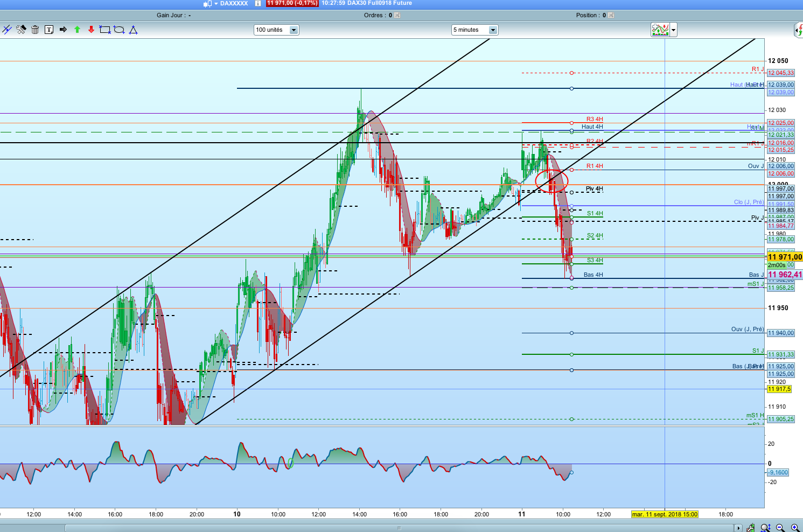
Task: Click the 11 905,25 price label
Action: point(781,419)
